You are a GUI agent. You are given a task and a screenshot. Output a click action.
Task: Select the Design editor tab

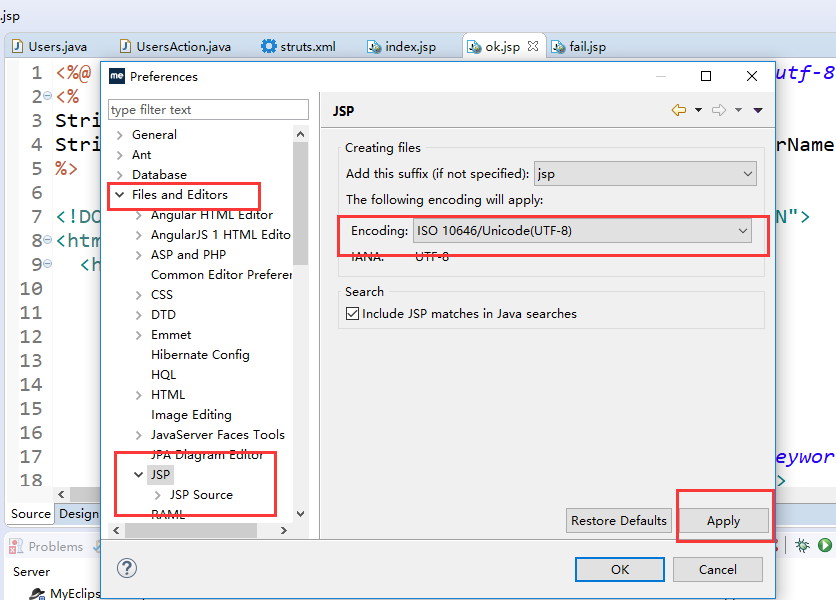click(78, 514)
